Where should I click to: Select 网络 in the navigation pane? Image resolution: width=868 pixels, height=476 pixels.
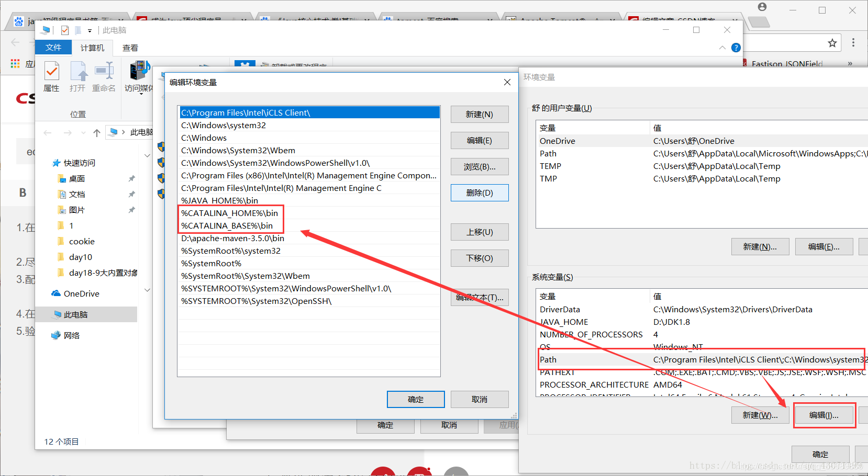point(72,336)
